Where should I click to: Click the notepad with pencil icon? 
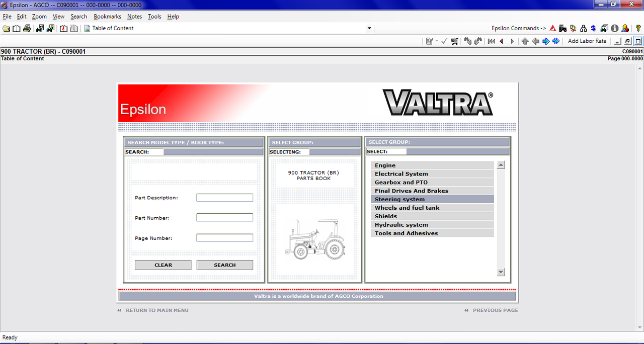430,41
